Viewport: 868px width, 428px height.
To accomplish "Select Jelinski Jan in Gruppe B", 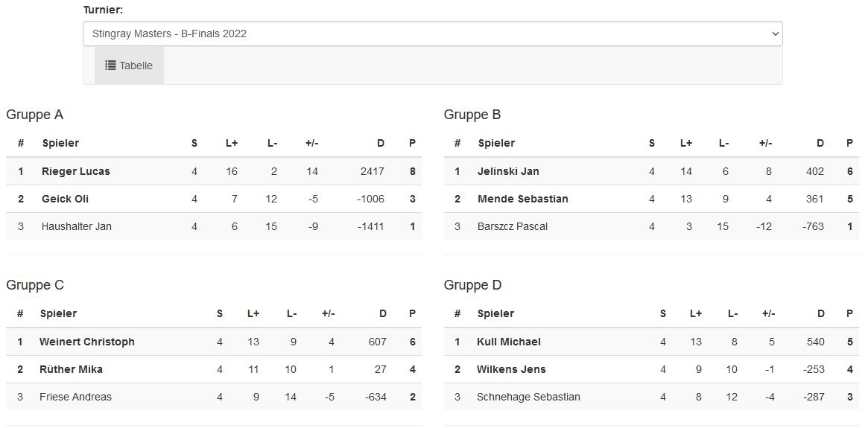I will (508, 171).
